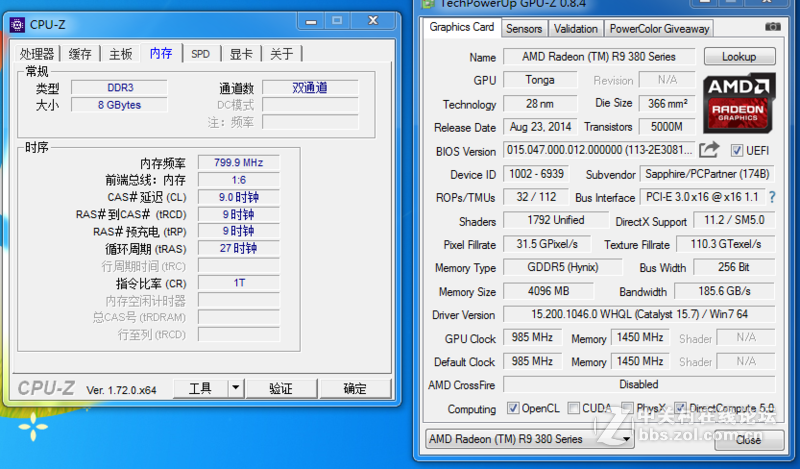Click the Tonga GPU field

[x=540, y=80]
